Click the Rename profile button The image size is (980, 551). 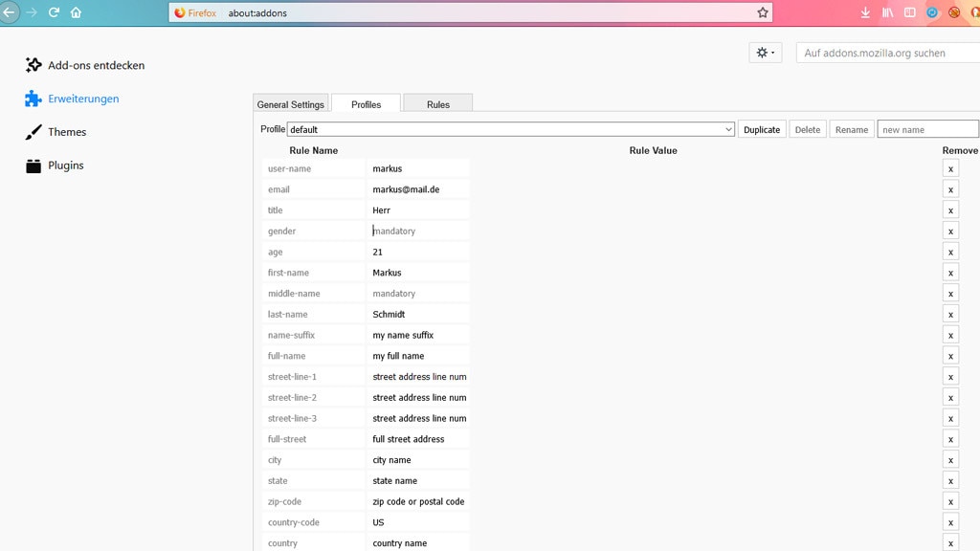point(851,129)
